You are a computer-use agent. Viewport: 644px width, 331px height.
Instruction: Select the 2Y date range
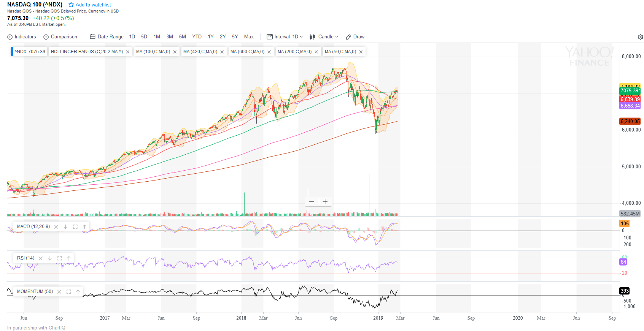[x=223, y=37]
